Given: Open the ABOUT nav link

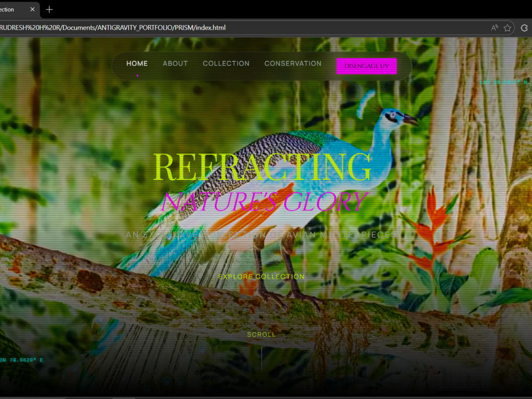Looking at the screenshot, I should coord(175,63).
